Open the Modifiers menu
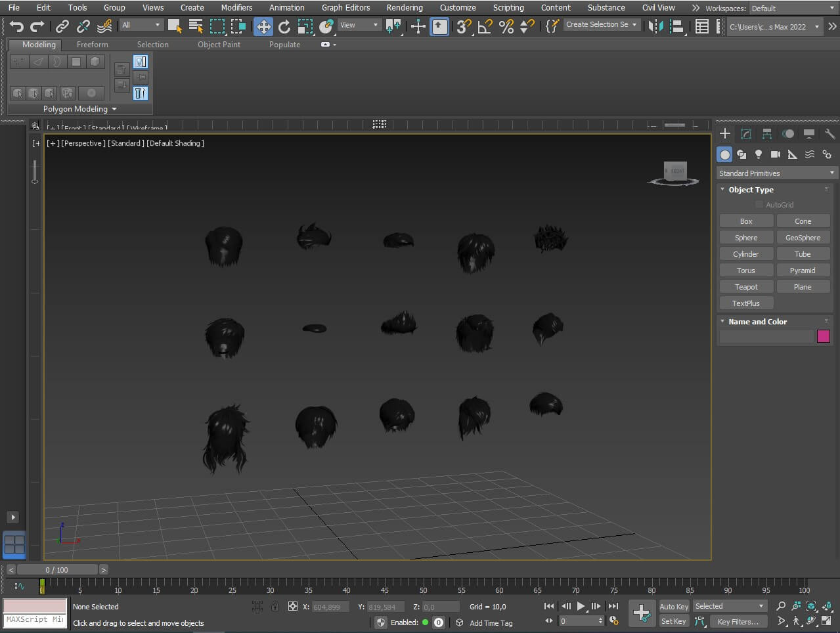Viewport: 840px width, 633px height. (236, 8)
